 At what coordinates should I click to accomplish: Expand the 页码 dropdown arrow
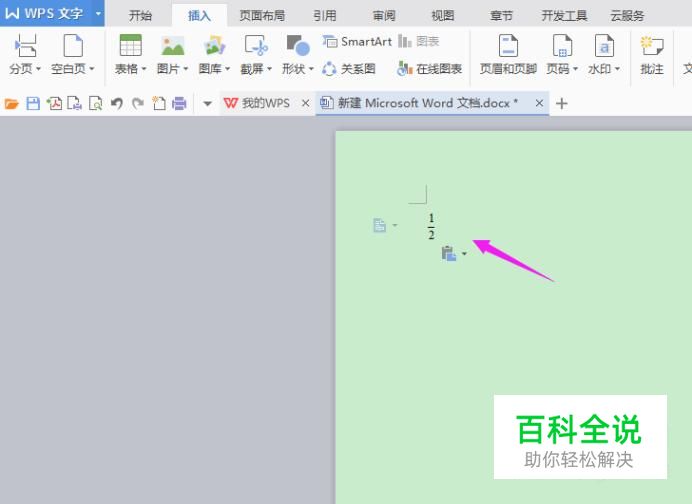[x=575, y=69]
